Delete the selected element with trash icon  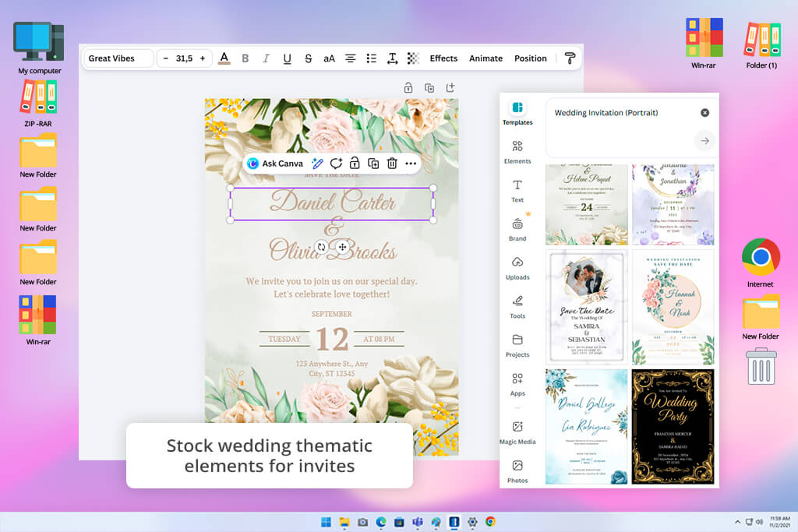pos(392,164)
